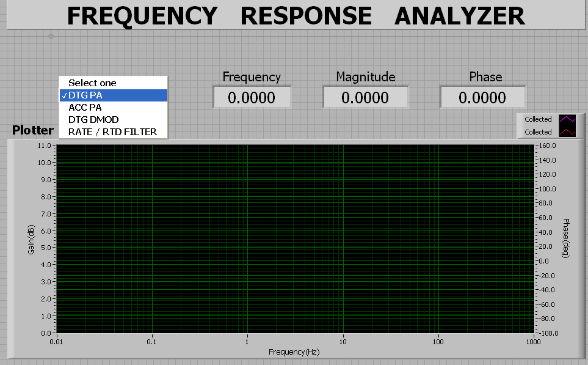Click the 100 frequency axis tick
Image resolution: width=588 pixels, height=365 pixels.
[x=438, y=342]
